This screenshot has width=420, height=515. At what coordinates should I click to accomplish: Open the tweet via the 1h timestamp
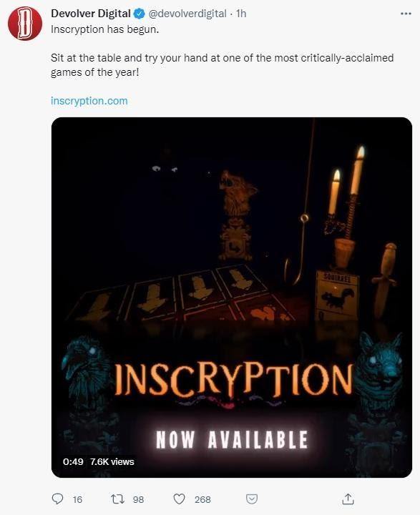coord(241,14)
